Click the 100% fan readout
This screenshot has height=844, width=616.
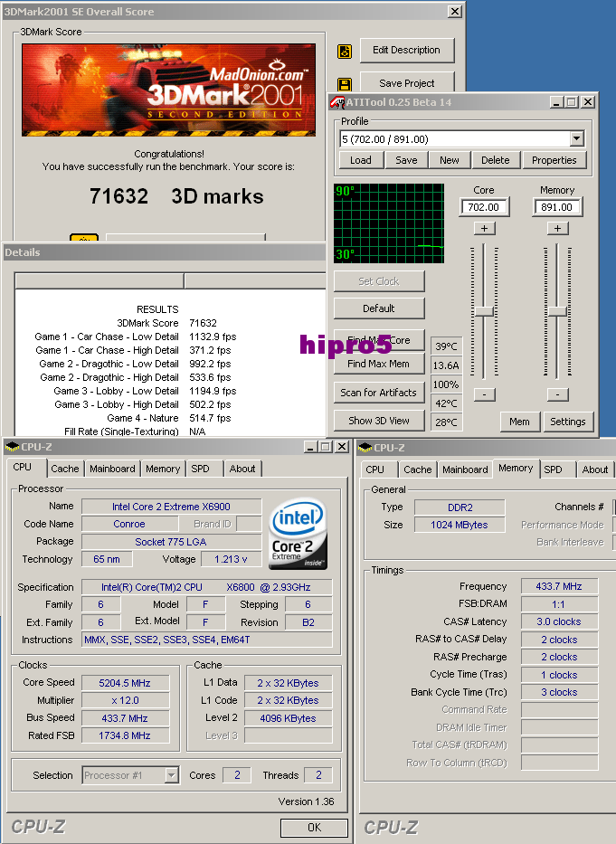[x=446, y=384]
